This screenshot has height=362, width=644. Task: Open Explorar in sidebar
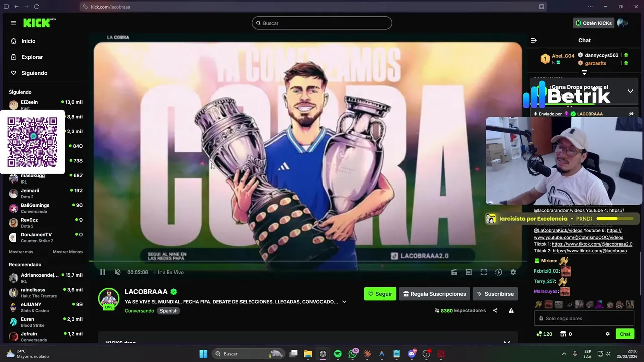[32, 57]
